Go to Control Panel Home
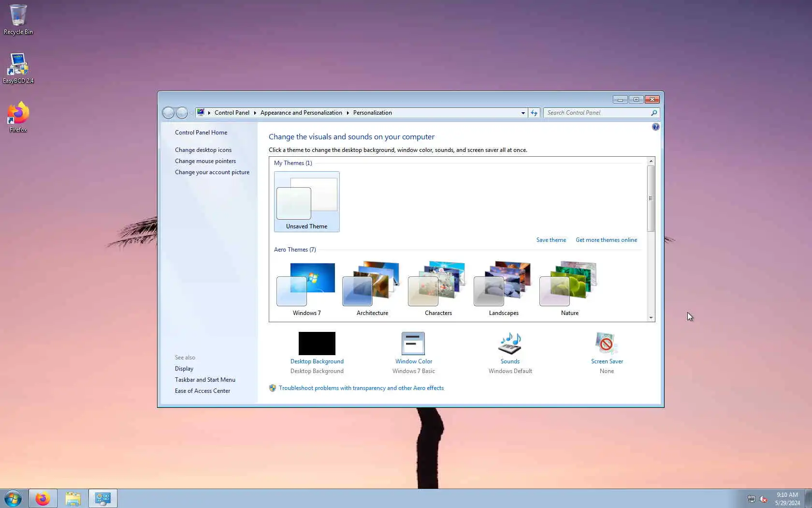 pyautogui.click(x=201, y=133)
